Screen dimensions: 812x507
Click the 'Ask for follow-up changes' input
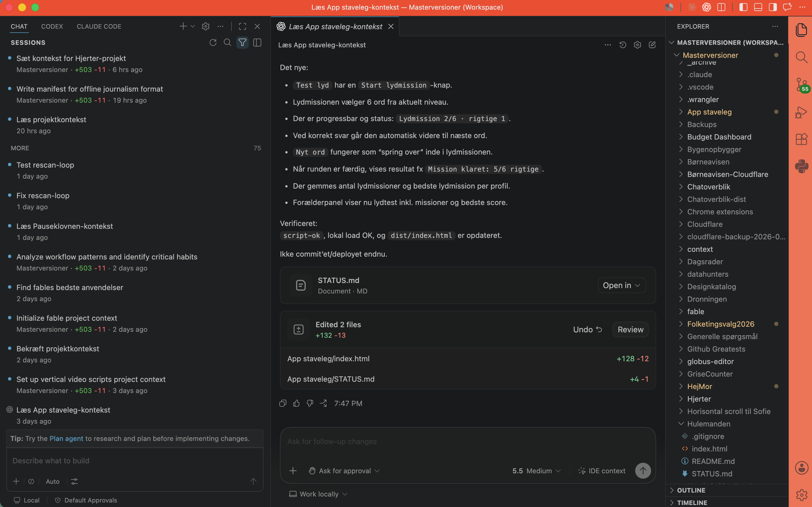[468, 441]
